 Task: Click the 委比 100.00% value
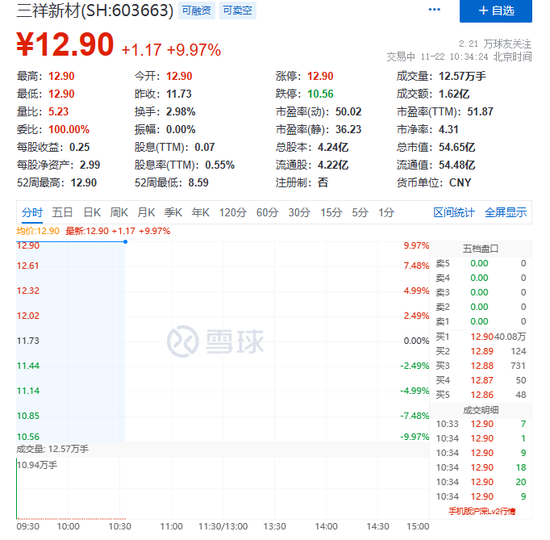pyautogui.click(x=69, y=129)
